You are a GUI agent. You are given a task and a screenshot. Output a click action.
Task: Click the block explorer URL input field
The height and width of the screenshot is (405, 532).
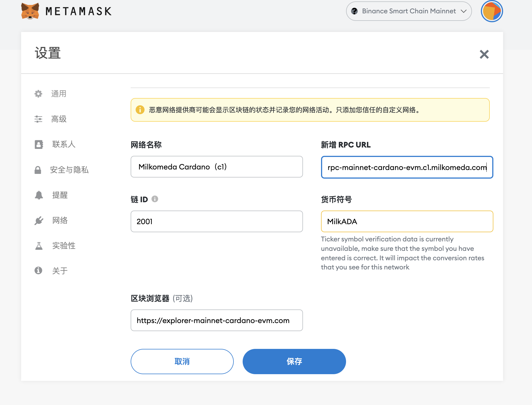(x=217, y=320)
